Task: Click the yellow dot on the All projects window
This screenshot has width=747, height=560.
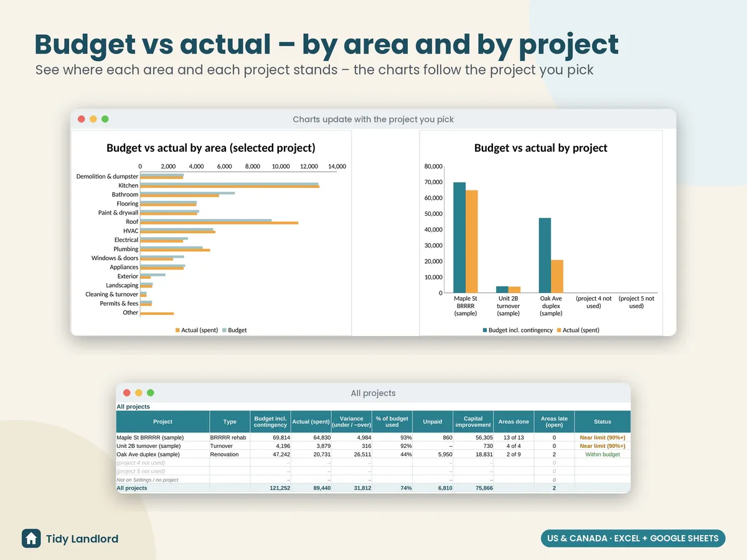Action: coord(138,393)
